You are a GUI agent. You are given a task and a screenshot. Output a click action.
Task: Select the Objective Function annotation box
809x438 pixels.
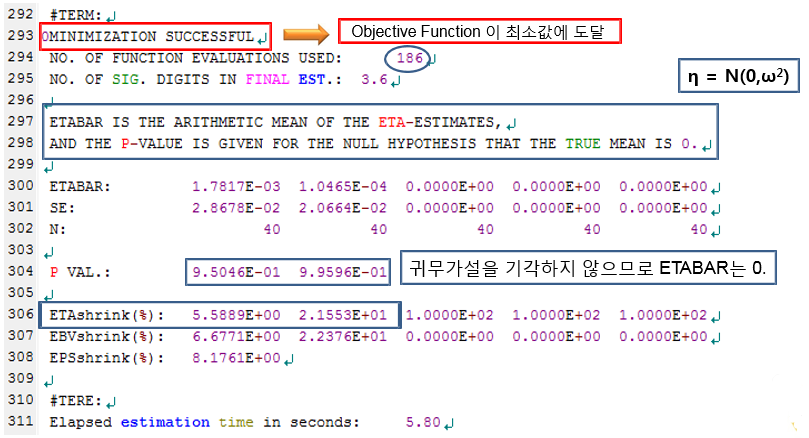[x=478, y=32]
